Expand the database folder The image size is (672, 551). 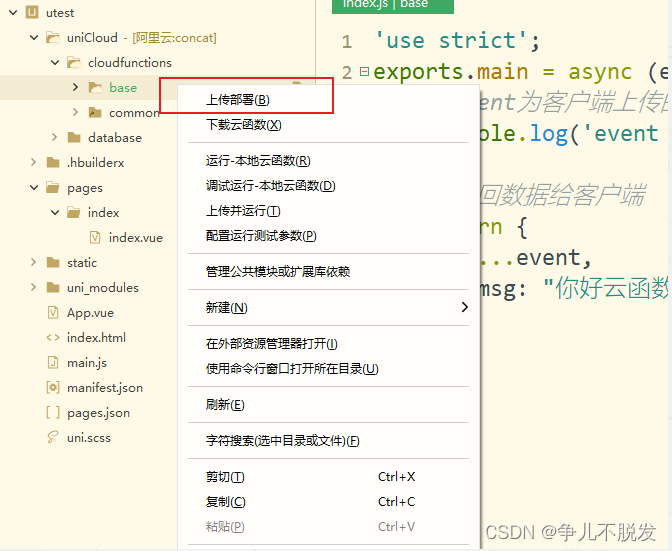pyautogui.click(x=54, y=137)
